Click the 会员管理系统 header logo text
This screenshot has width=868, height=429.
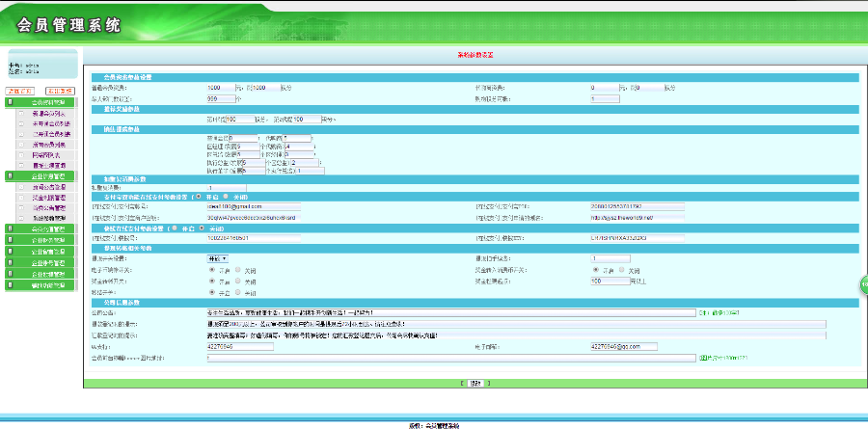[68, 25]
